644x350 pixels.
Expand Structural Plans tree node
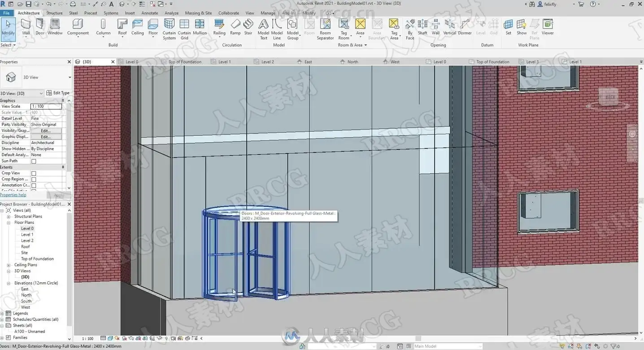pyautogui.click(x=9, y=217)
